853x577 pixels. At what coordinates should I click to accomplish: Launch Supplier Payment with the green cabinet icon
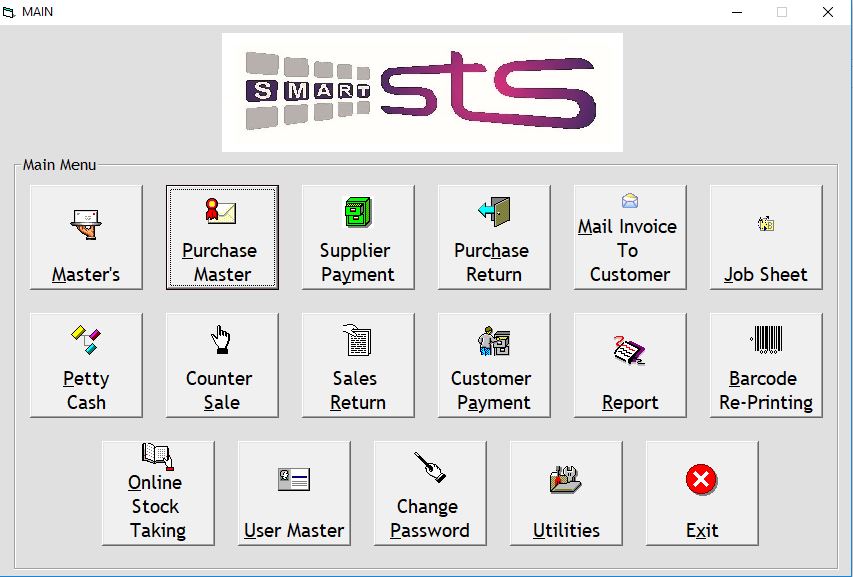(358, 237)
